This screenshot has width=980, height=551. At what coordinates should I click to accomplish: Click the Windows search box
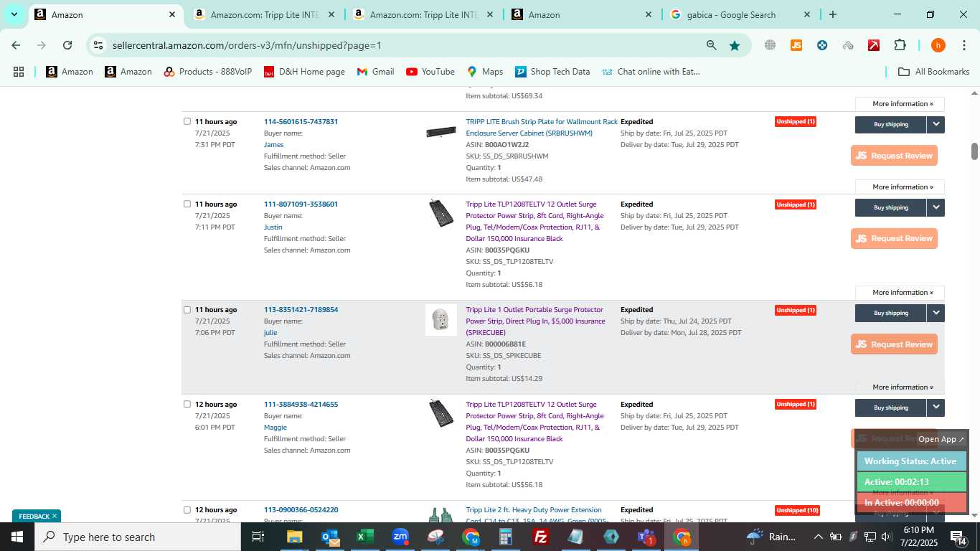click(x=138, y=537)
